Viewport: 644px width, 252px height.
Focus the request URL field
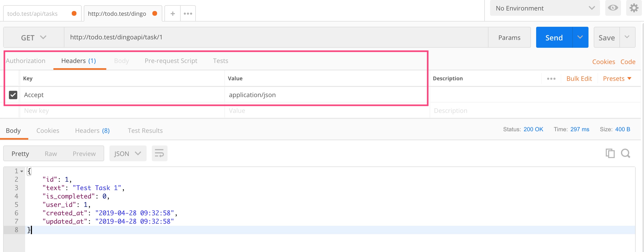pos(276,37)
